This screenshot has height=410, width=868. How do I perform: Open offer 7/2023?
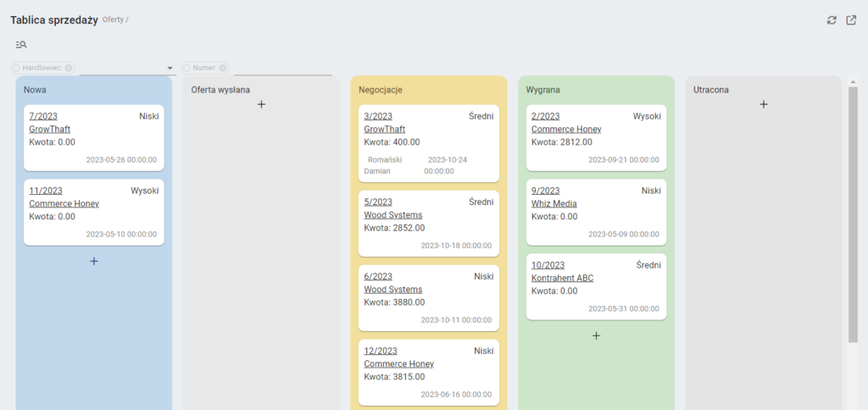pyautogui.click(x=43, y=116)
